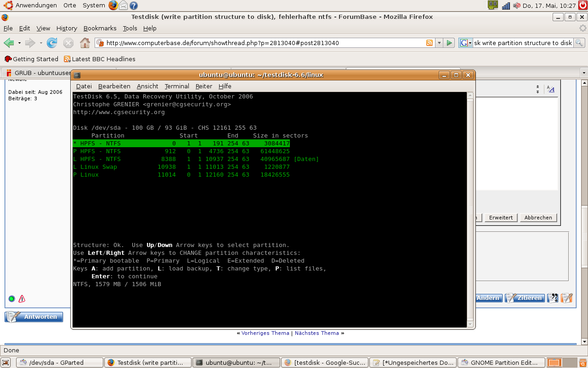Click the red power button icon
Viewport: 588px width, 368px height.
coord(583,6)
